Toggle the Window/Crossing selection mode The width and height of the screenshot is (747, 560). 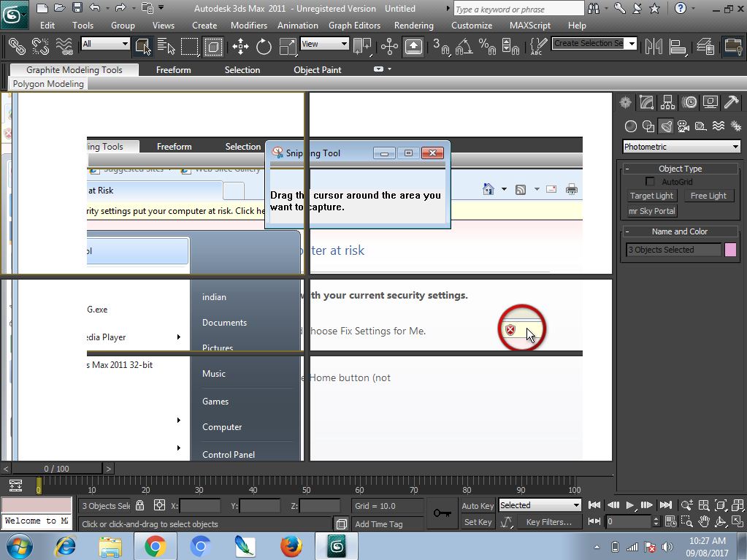(213, 46)
